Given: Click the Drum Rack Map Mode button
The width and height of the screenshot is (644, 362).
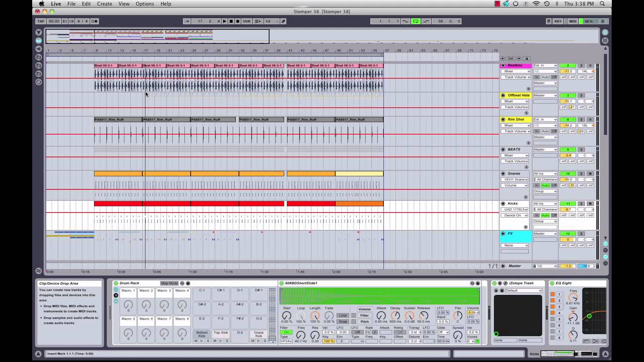Looking at the screenshot, I should point(169,283).
